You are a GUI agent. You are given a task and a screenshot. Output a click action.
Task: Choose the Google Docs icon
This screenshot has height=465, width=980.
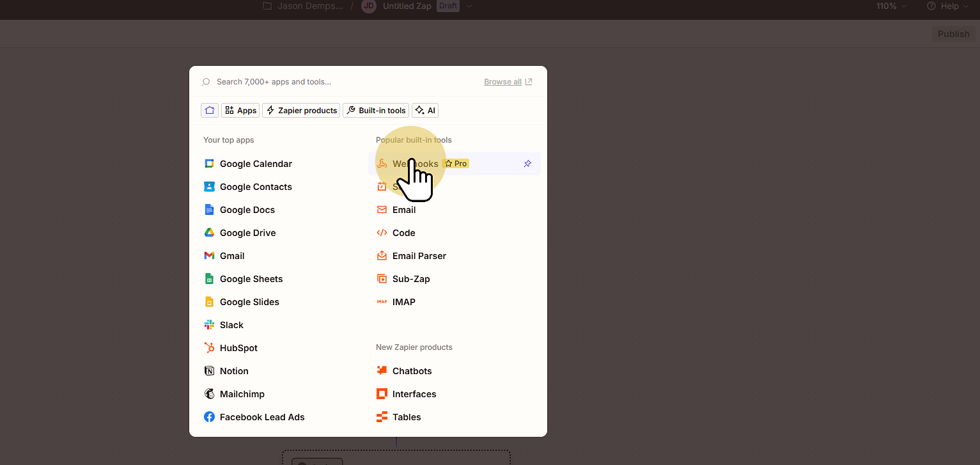click(209, 210)
